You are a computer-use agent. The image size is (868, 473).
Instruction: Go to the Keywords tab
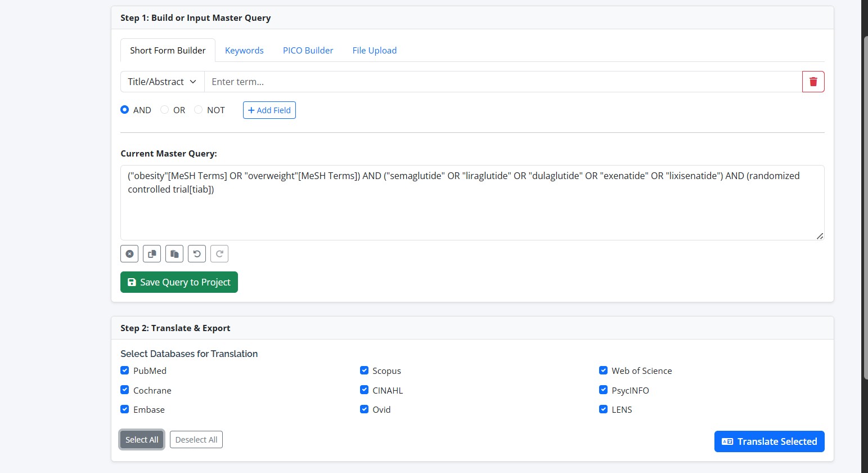[x=244, y=51]
